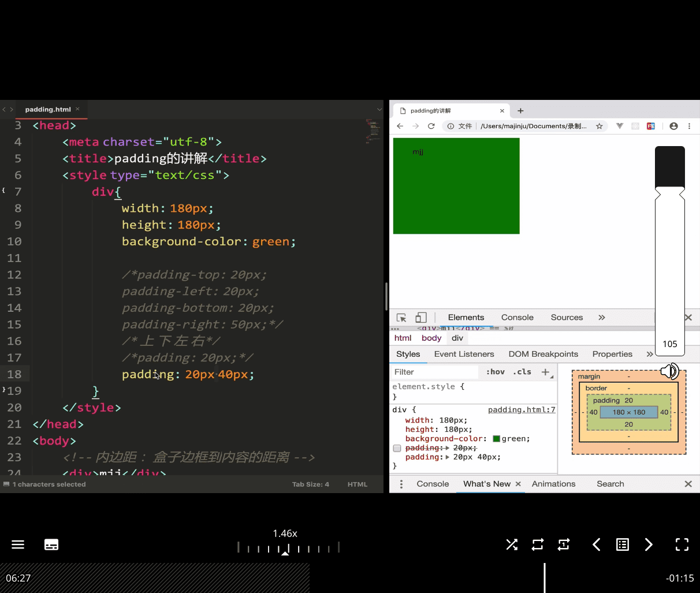Switch to DevTools Console tab
This screenshot has height=593, width=700.
(x=517, y=318)
